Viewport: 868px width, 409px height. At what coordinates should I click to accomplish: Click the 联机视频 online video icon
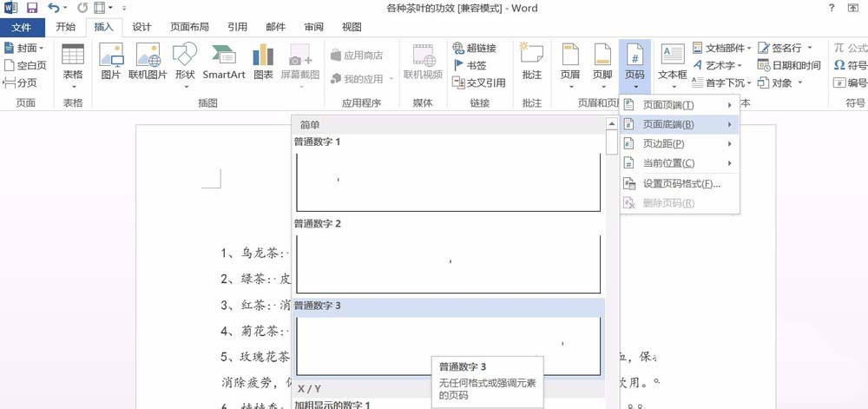tap(423, 62)
